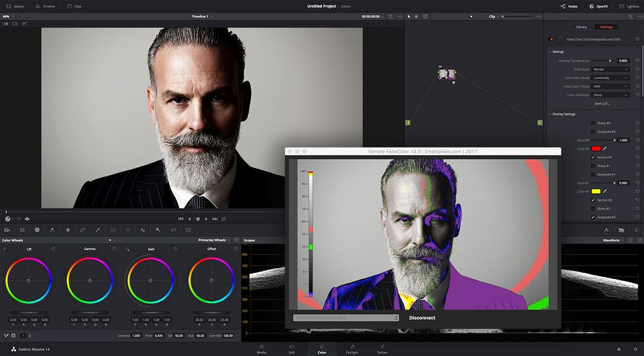
Task: Switch to the Media page
Action: click(261, 349)
